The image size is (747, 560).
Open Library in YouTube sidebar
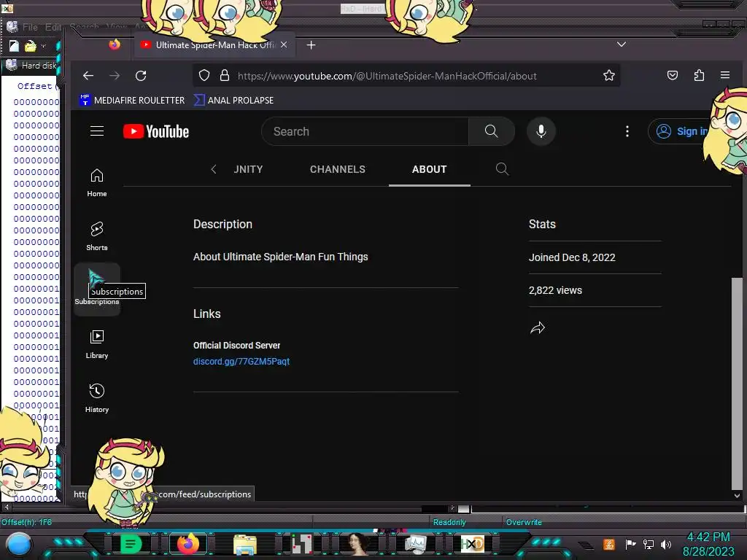pos(97,345)
